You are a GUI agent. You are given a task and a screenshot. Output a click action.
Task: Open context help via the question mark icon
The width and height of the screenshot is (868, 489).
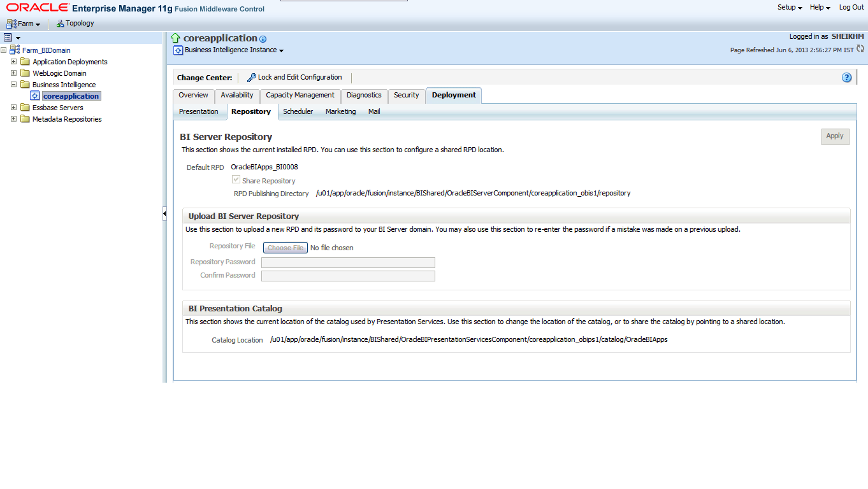coord(846,77)
